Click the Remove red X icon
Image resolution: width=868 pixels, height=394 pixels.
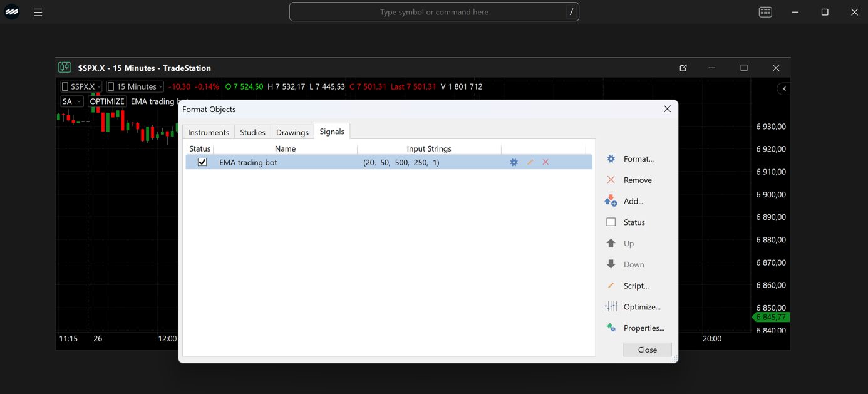pos(611,180)
